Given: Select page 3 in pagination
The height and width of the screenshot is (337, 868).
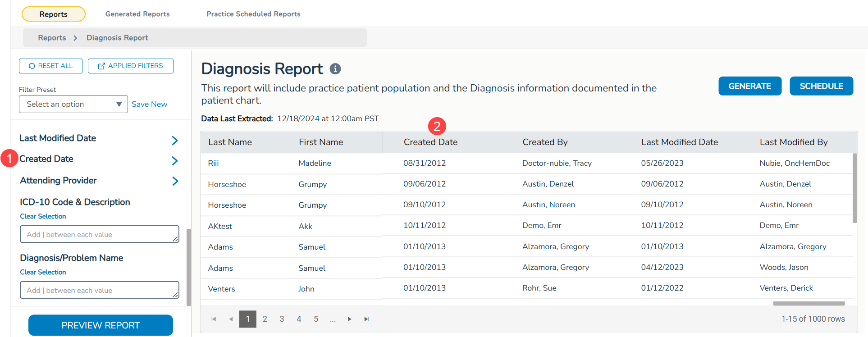Looking at the screenshot, I should [x=282, y=319].
